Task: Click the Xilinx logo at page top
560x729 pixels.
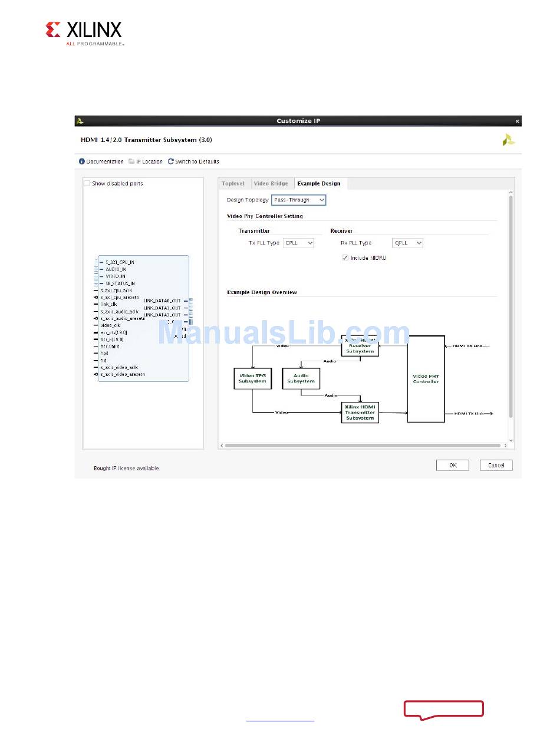Action: click(84, 33)
